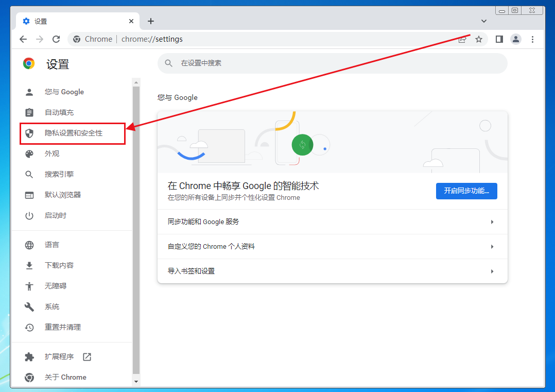Click the 在设置中搜索 search field
Viewport: 555px width, 392px height.
coord(332,63)
